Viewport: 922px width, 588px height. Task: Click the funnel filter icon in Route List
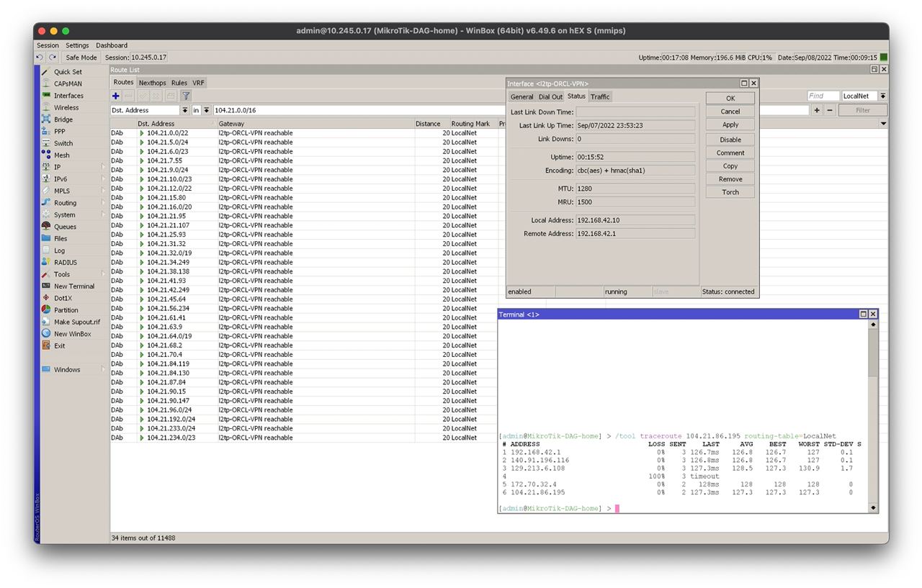(186, 96)
